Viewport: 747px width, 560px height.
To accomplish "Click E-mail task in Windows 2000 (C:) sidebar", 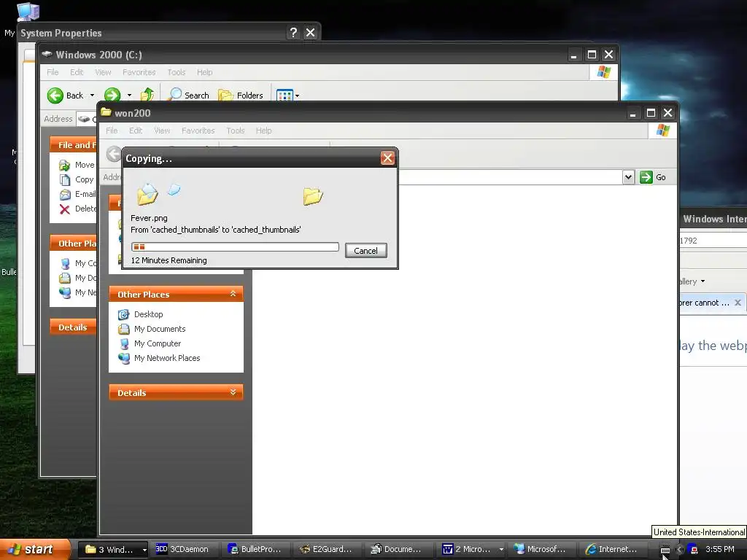I will click(x=77, y=194).
